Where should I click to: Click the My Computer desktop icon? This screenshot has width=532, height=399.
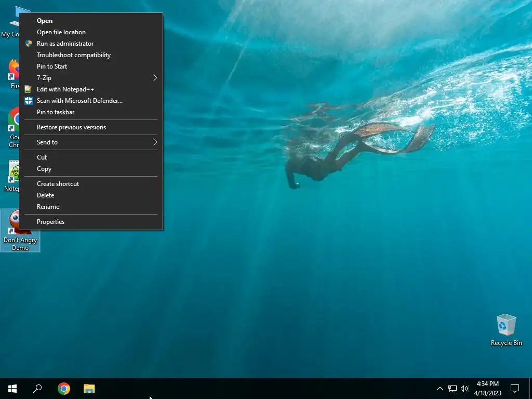point(10,22)
